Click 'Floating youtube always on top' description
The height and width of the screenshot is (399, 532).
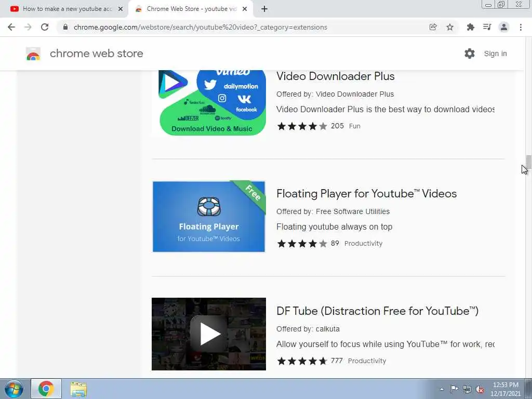pos(334,227)
